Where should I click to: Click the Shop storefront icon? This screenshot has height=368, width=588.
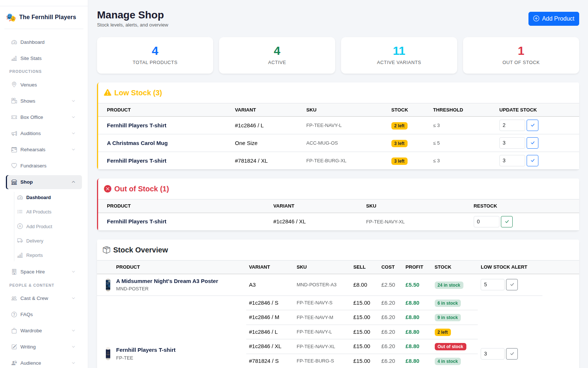point(14,182)
